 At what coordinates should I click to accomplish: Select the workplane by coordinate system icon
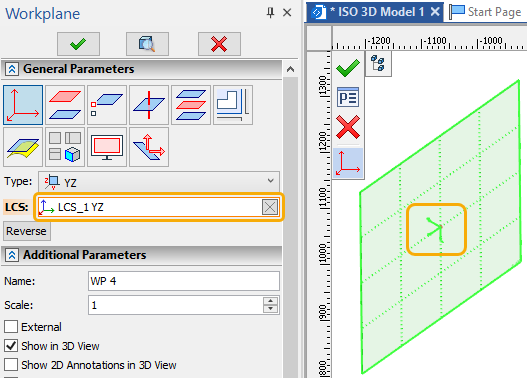pos(23,105)
